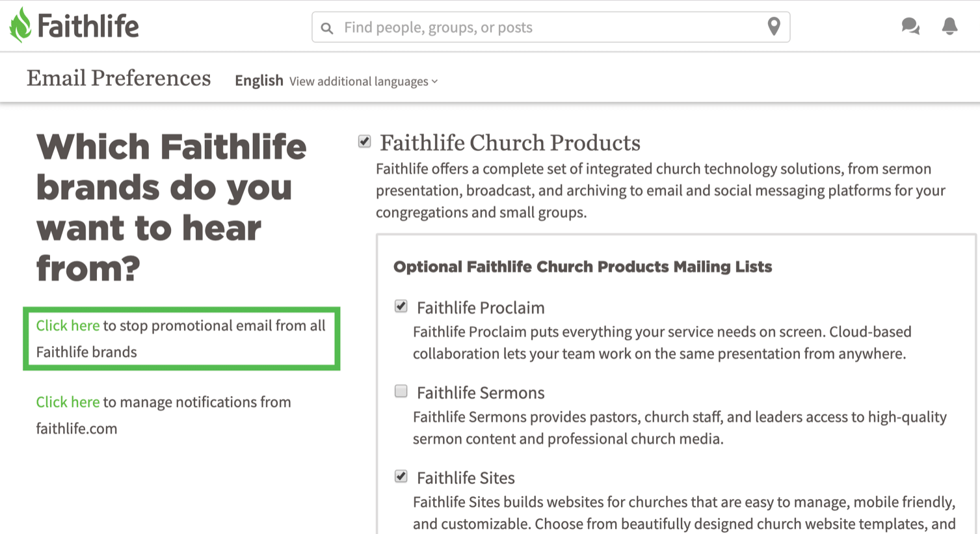Click here to manage notifications link
Screen dimensions: 980x534
pos(68,402)
